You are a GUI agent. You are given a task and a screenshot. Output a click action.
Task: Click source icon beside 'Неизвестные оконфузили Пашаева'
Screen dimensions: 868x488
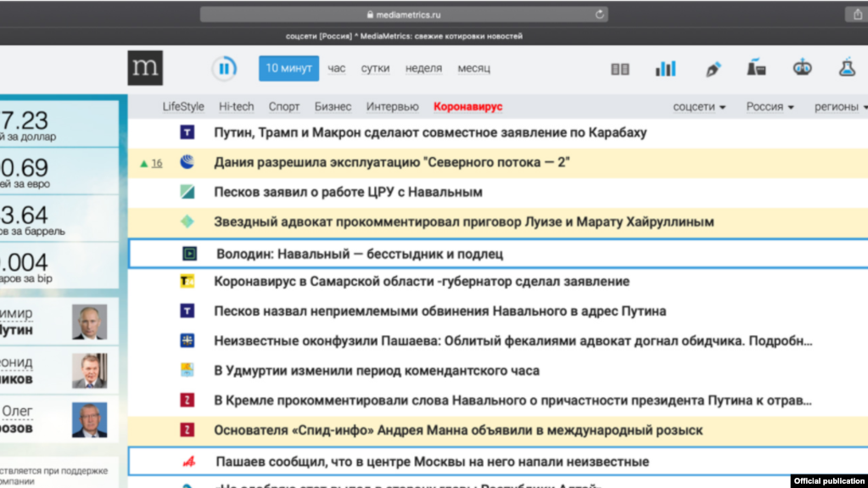click(188, 340)
